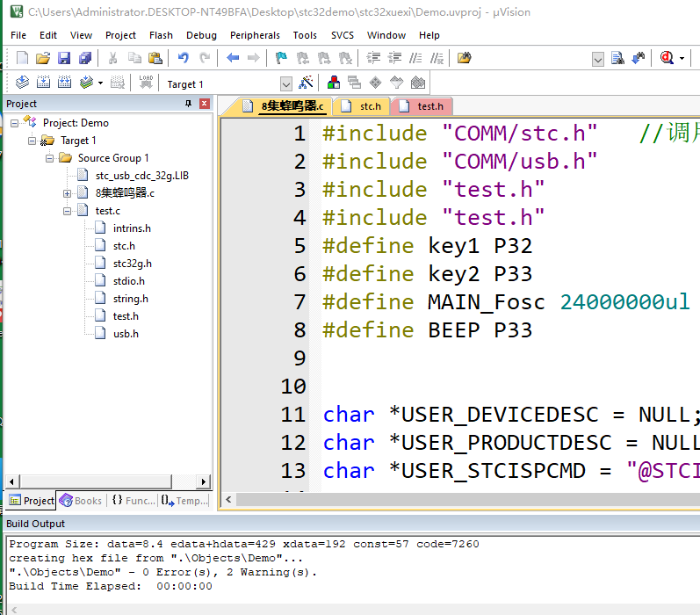
Task: Open the Debug menu
Action: (x=201, y=35)
